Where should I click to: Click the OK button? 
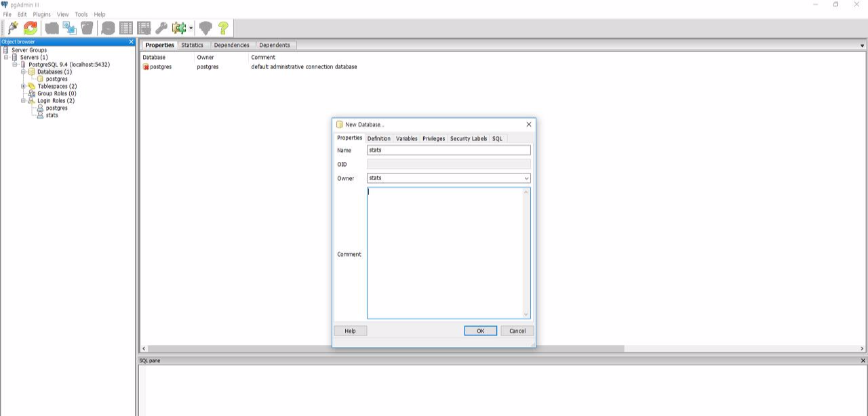point(480,331)
